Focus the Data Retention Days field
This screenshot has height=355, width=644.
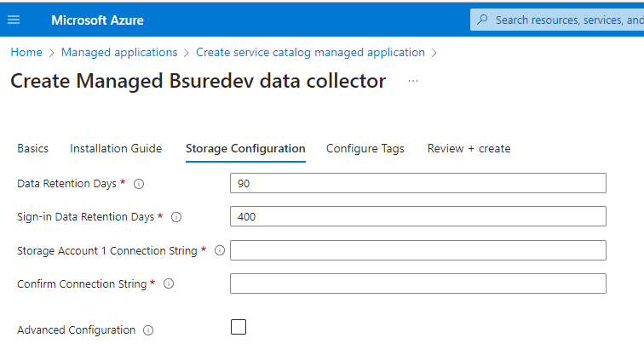417,183
